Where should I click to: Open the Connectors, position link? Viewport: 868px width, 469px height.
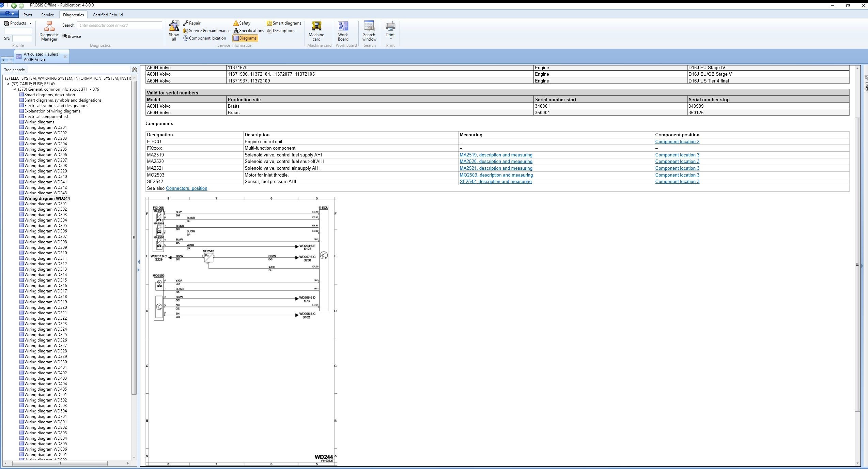coord(186,188)
